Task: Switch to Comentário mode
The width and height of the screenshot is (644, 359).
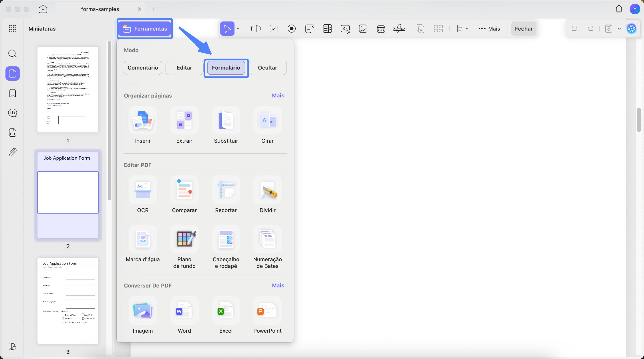Action: (143, 68)
